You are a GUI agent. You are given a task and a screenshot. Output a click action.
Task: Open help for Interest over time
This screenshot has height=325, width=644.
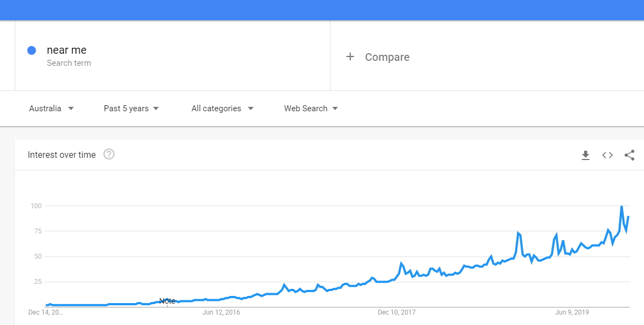[x=109, y=154]
